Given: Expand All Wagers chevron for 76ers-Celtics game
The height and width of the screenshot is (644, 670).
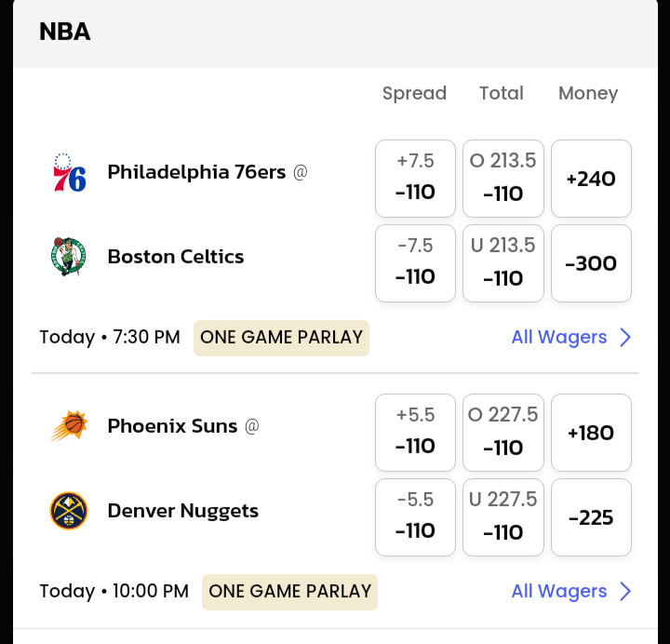Looking at the screenshot, I should [x=625, y=338].
